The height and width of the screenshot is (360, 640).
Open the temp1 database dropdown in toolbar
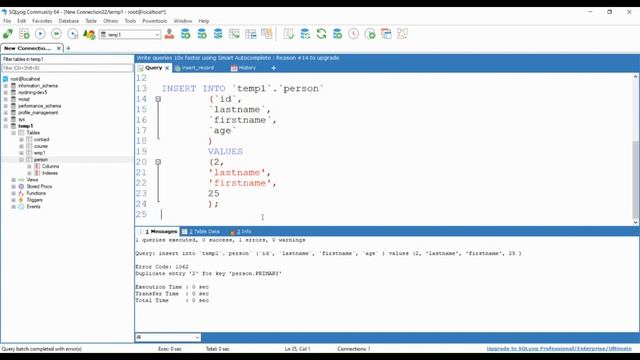[157, 35]
